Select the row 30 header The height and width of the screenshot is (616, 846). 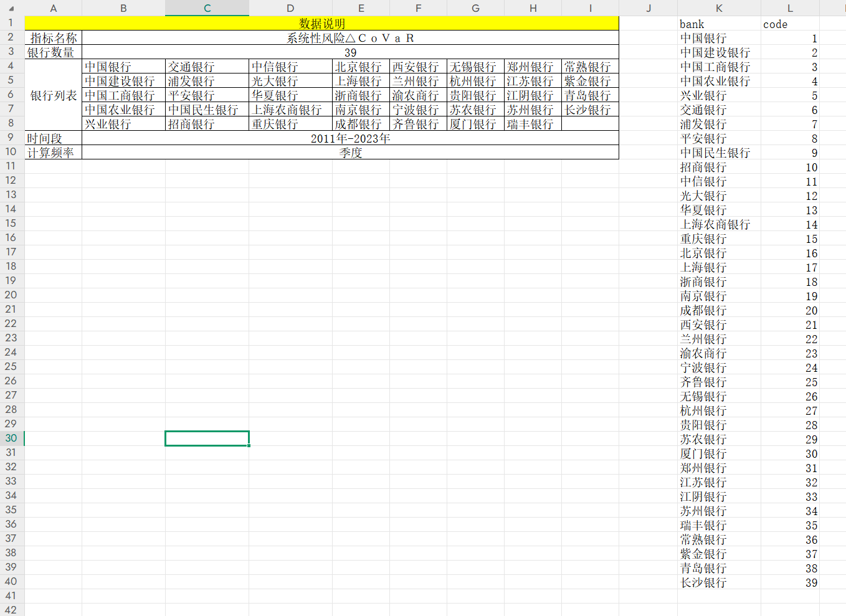tap(11, 438)
